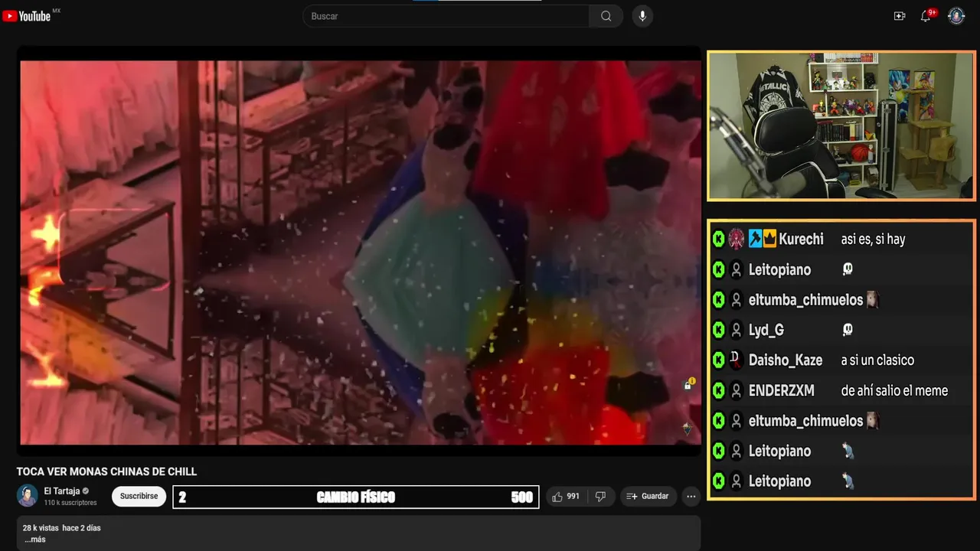Open the account avatar menu
Image resolution: width=980 pixels, height=551 pixels.
(956, 16)
